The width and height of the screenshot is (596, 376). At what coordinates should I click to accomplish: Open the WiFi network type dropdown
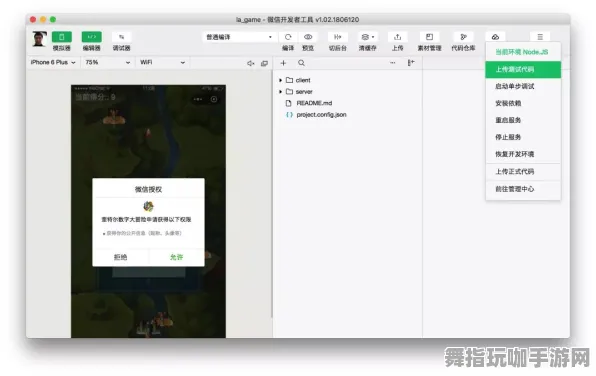[x=162, y=62]
